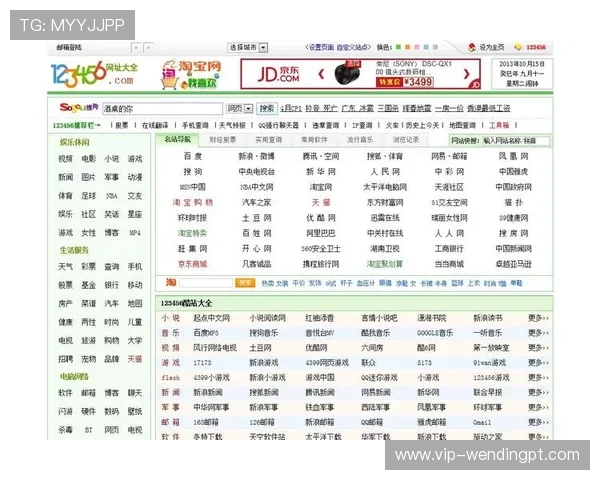
Task: Switch to the 流行音乐 tab
Action: click(360, 140)
